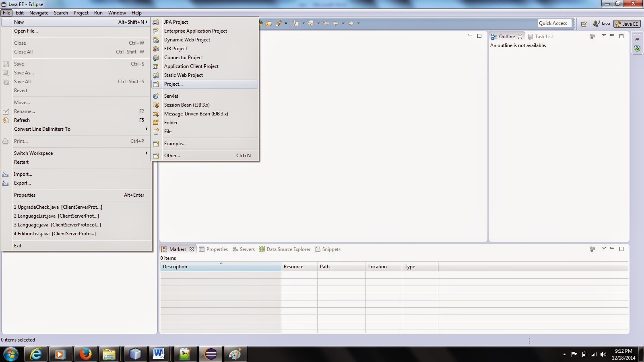The image size is (644, 362).
Task: Open the Next Annotation dropdown arrow
Action: 303,23
